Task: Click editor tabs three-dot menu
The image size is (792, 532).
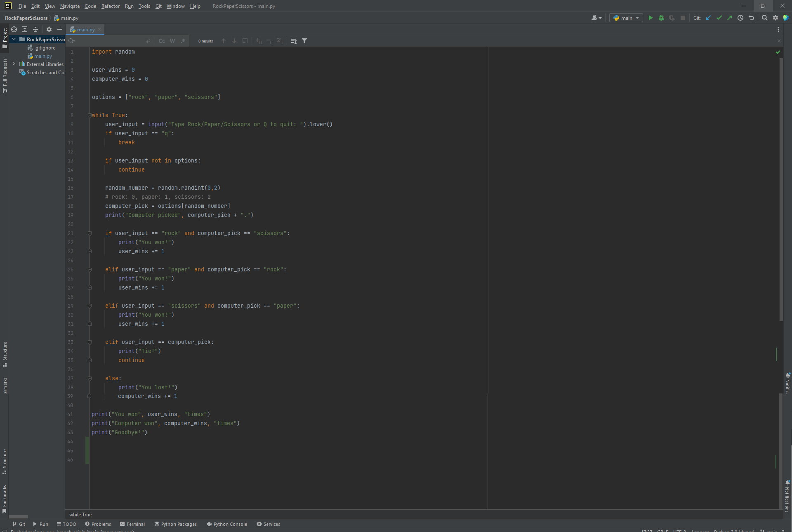Action: tap(778, 29)
